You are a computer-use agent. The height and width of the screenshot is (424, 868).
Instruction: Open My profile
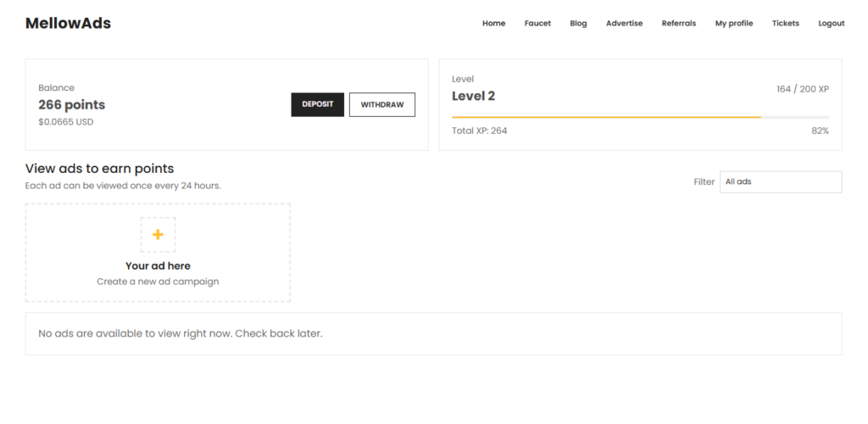pos(733,24)
